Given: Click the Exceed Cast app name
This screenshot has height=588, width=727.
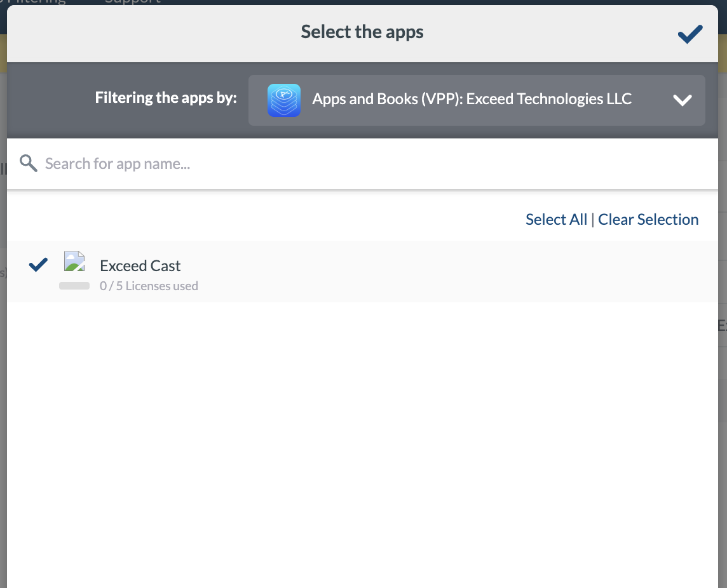Looking at the screenshot, I should (140, 265).
